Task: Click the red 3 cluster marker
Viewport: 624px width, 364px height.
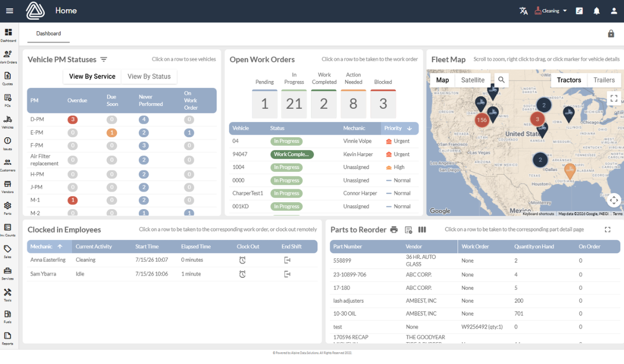Action: pos(538,119)
